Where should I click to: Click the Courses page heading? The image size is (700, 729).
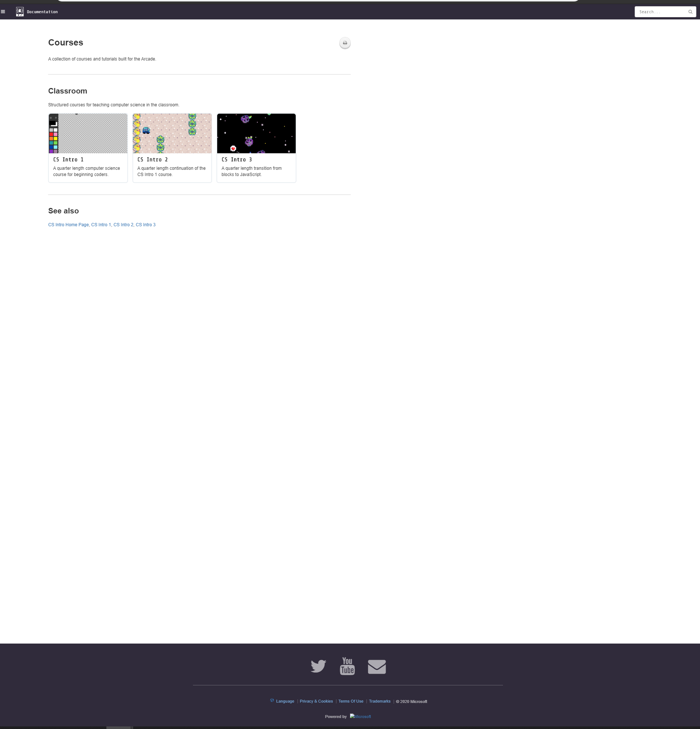(66, 43)
